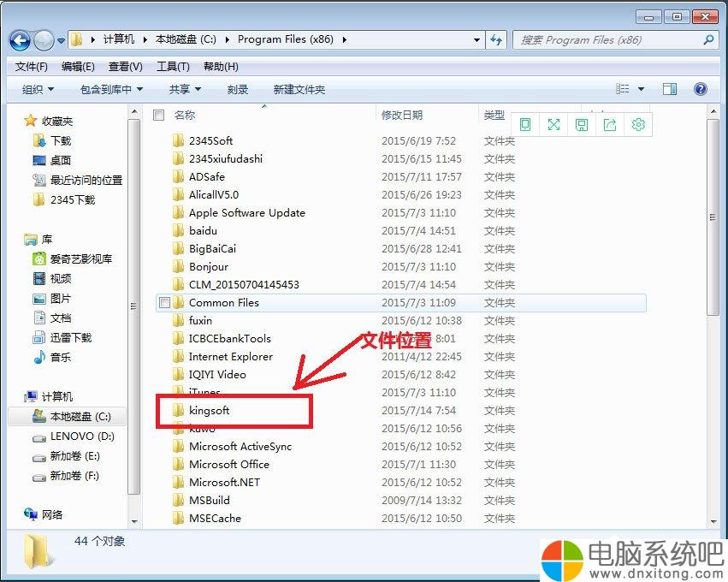Open the recent pages arrow beside Forward

[x=61, y=41]
